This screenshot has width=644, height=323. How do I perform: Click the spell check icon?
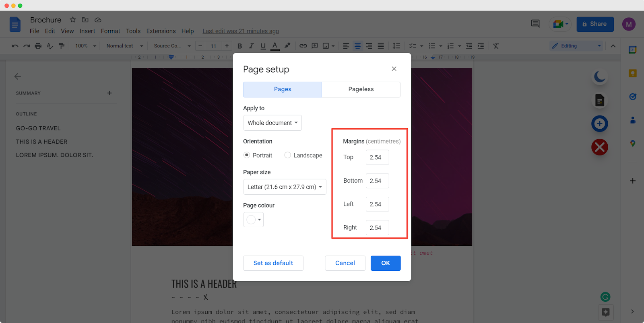pyautogui.click(x=50, y=46)
